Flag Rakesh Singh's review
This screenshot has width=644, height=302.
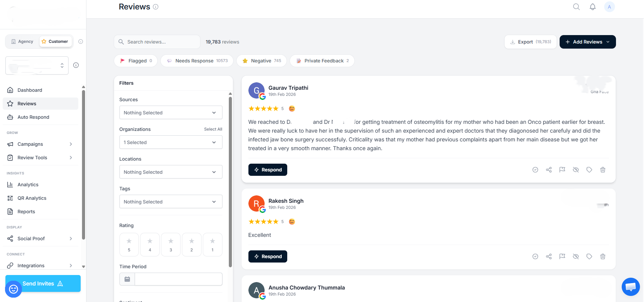[x=562, y=256]
